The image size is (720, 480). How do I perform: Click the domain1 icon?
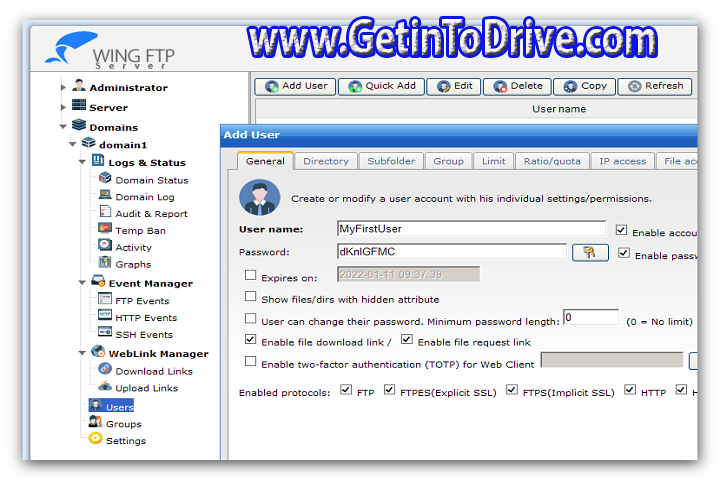click(89, 143)
